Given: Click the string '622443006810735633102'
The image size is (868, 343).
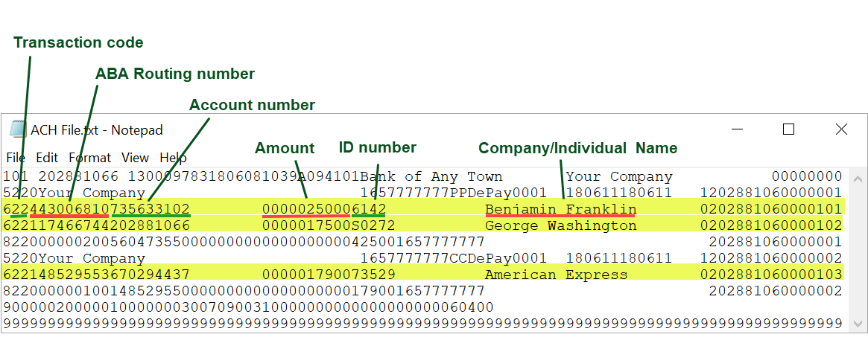Looking at the screenshot, I should pyautogui.click(x=97, y=210).
